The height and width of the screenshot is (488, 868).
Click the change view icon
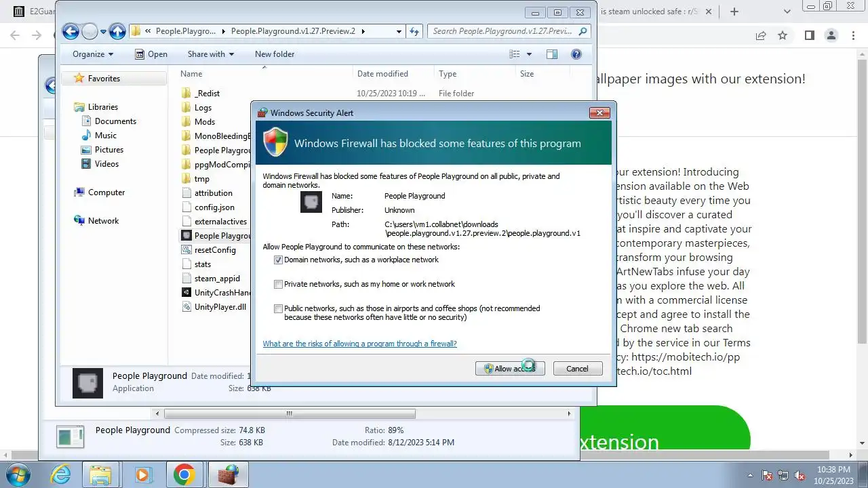click(515, 54)
